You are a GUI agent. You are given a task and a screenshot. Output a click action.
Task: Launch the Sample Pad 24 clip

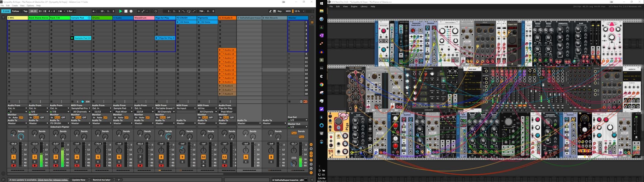pyautogui.click(x=72, y=38)
